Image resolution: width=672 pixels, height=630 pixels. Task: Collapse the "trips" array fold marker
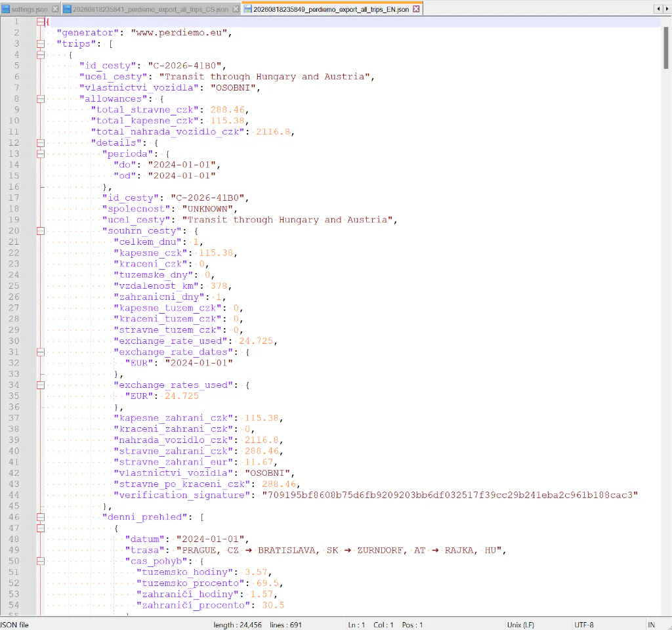pos(40,44)
